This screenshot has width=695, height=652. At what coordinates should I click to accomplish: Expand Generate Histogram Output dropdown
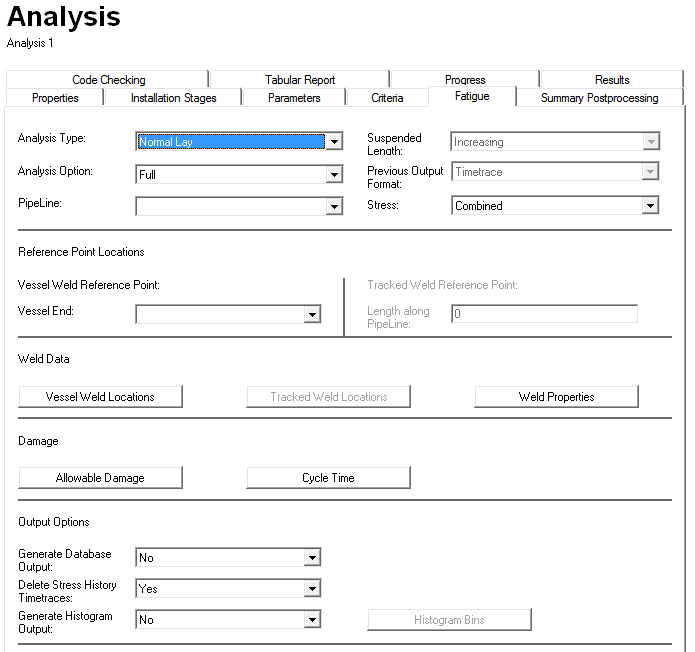pos(312,620)
